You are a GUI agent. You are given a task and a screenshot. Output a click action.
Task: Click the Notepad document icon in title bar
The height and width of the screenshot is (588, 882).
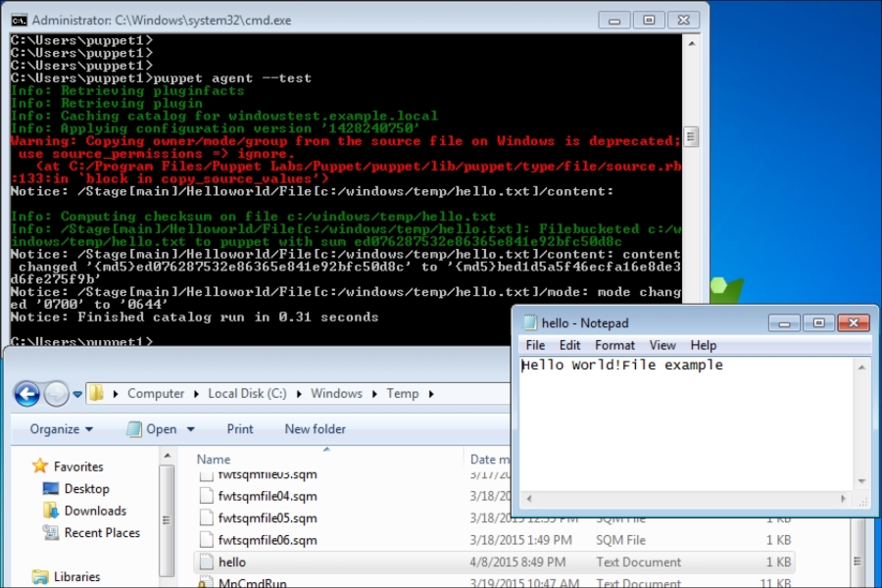point(529,323)
